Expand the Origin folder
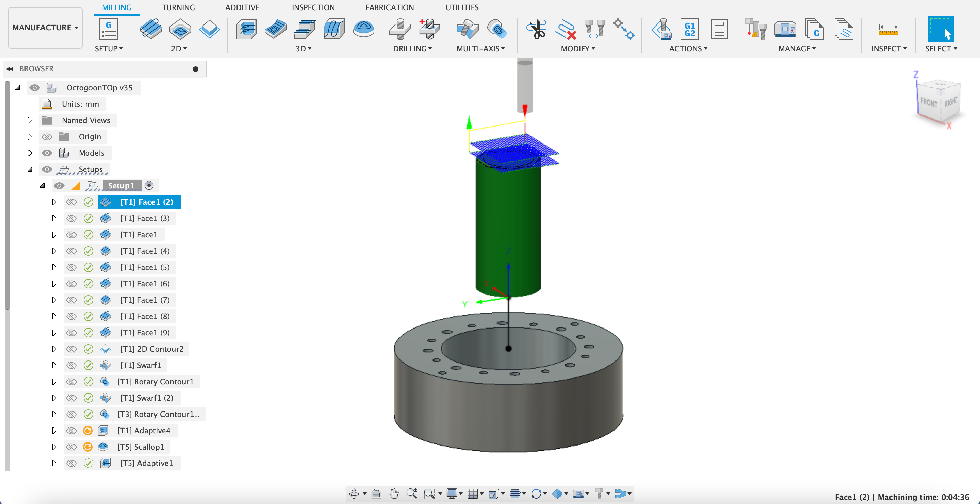Screen dimensions: 980x504 coord(30,136)
